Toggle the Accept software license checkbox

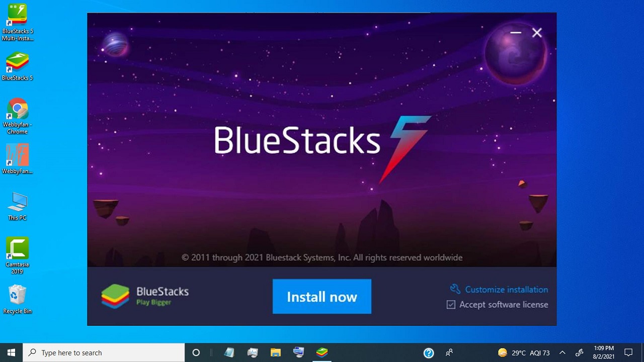click(x=451, y=305)
